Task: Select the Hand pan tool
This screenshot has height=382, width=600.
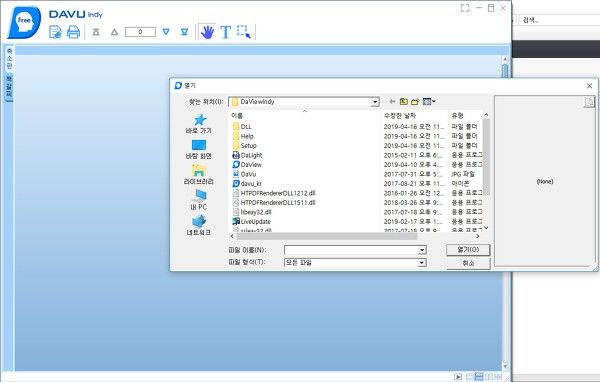Action: (x=207, y=32)
